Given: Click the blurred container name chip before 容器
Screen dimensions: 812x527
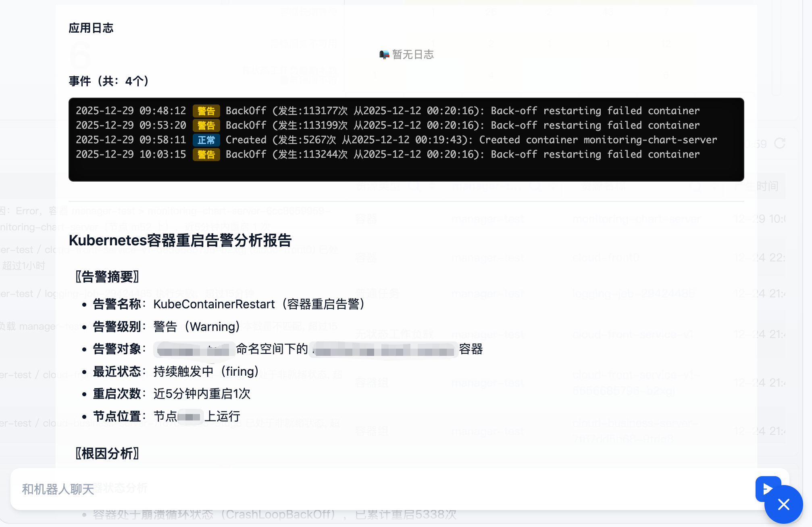Looking at the screenshot, I should (x=384, y=349).
